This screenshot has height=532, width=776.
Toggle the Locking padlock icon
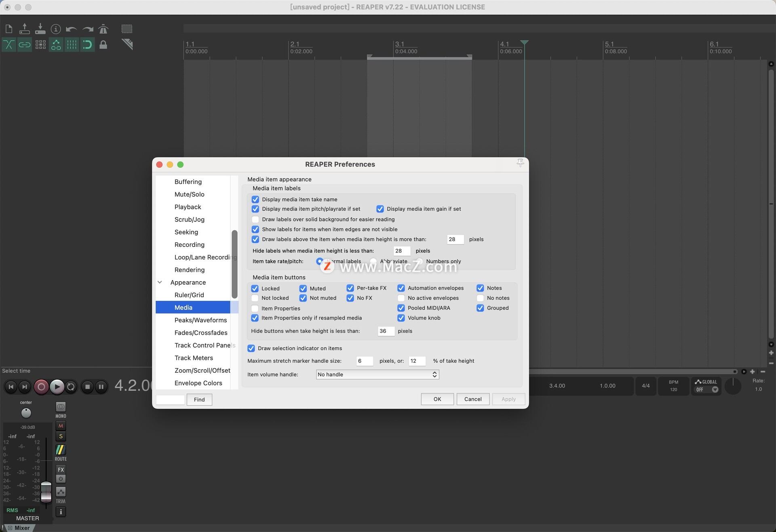tap(103, 44)
